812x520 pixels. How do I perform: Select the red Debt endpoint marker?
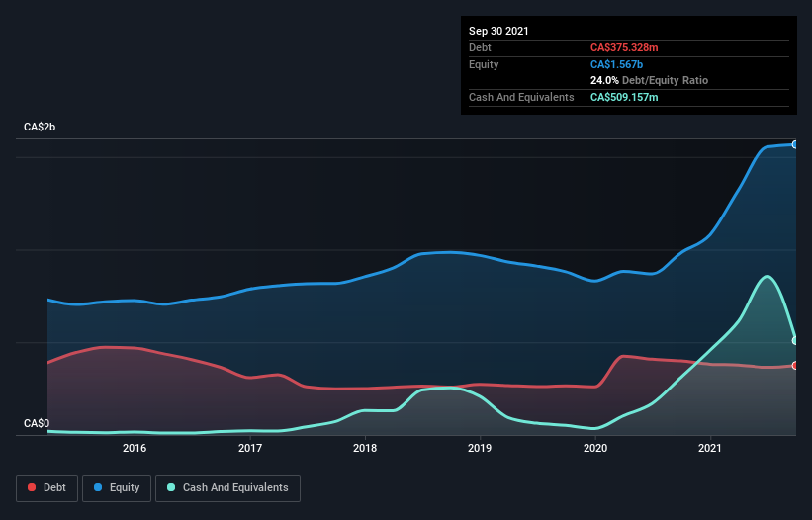pyautogui.click(x=795, y=366)
